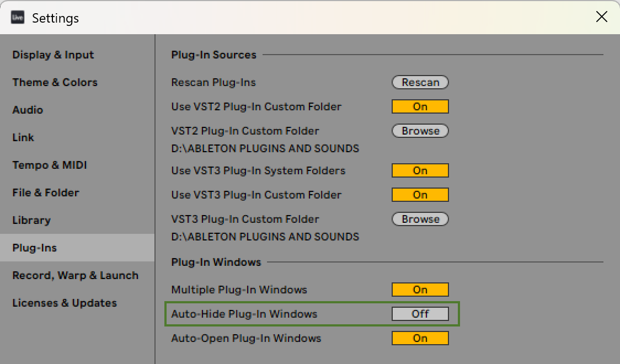Screen dimensions: 620x364
Task: Open the Display & Input settings tab
Action: click(53, 55)
